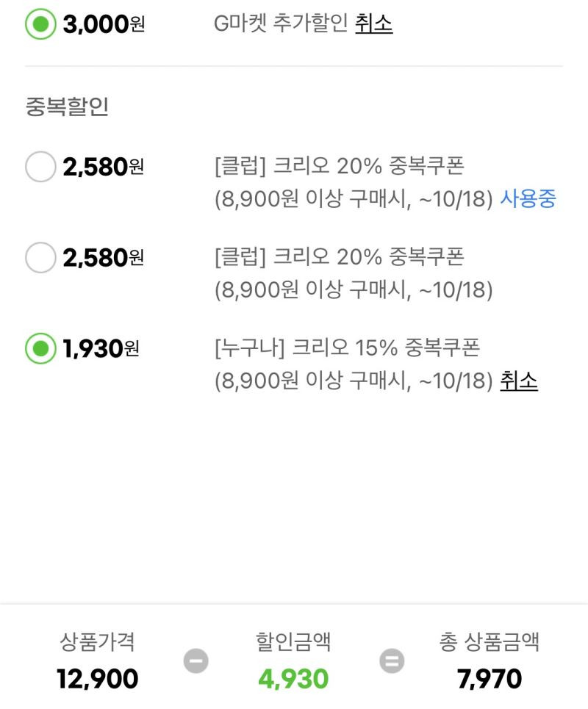Click the first 2,580원 price label

(x=103, y=167)
